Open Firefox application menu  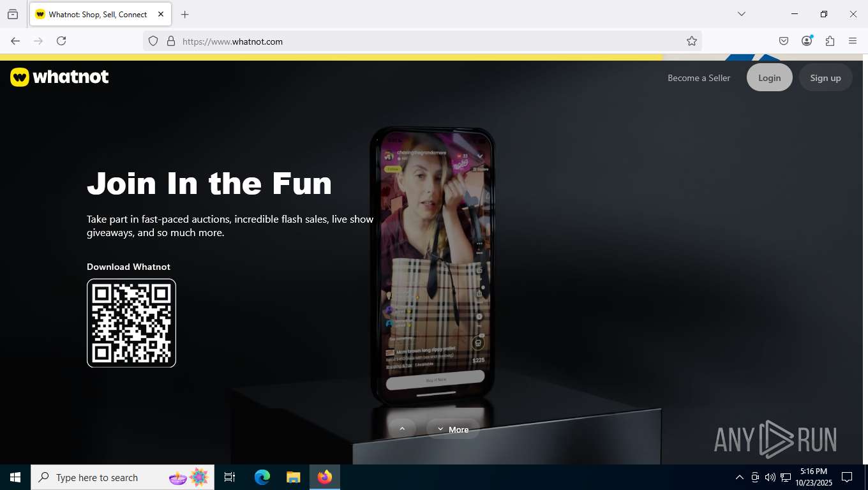pos(853,41)
